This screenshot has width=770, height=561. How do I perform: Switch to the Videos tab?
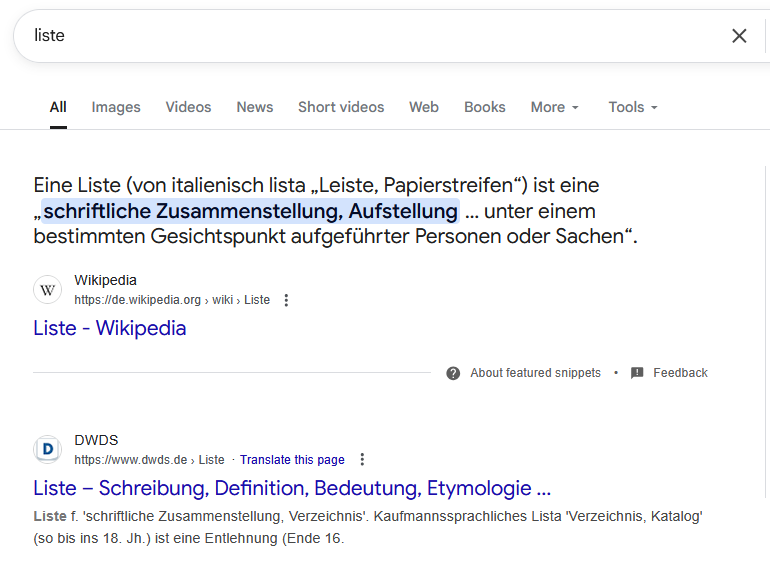[x=188, y=107]
